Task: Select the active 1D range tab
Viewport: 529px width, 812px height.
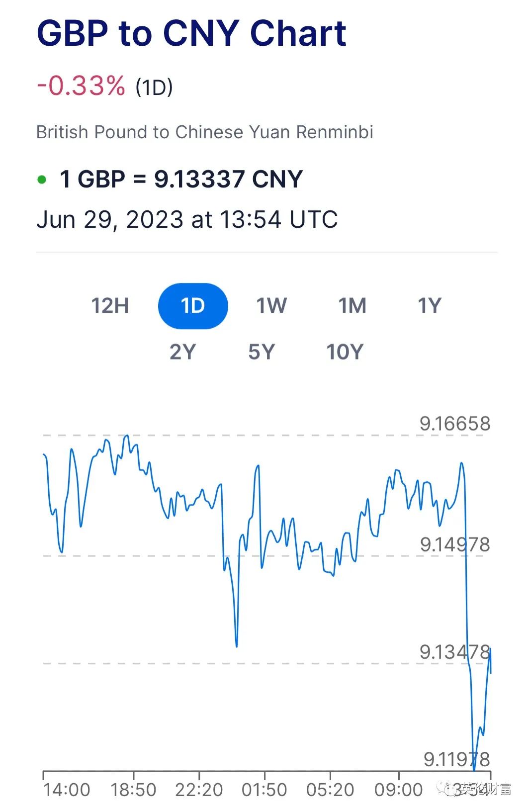Action: [193, 306]
